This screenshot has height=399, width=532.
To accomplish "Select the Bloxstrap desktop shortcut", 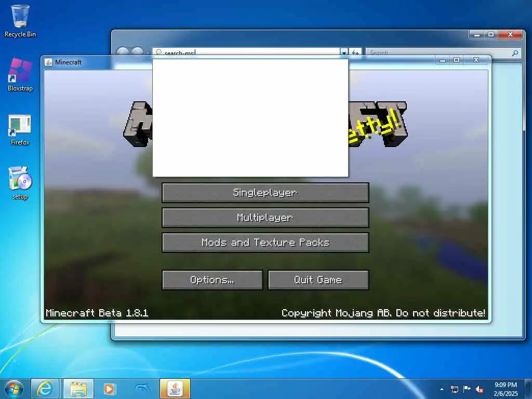I will point(20,75).
